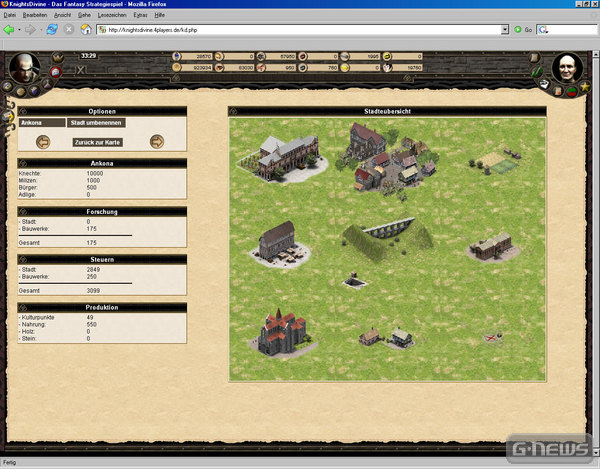The image size is (600, 469).
Task: Open the Back button history dropdown arrow
Action: 21,29
